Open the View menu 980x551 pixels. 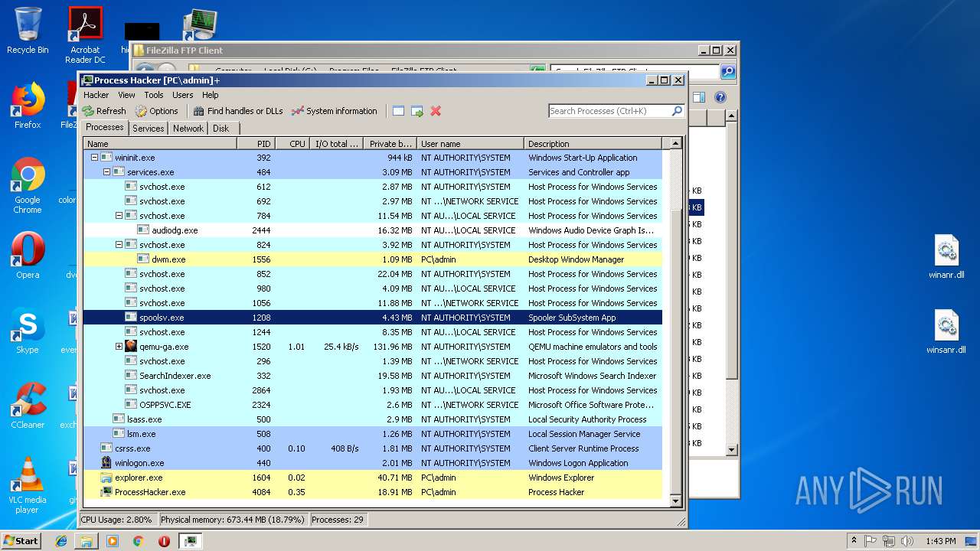(126, 95)
